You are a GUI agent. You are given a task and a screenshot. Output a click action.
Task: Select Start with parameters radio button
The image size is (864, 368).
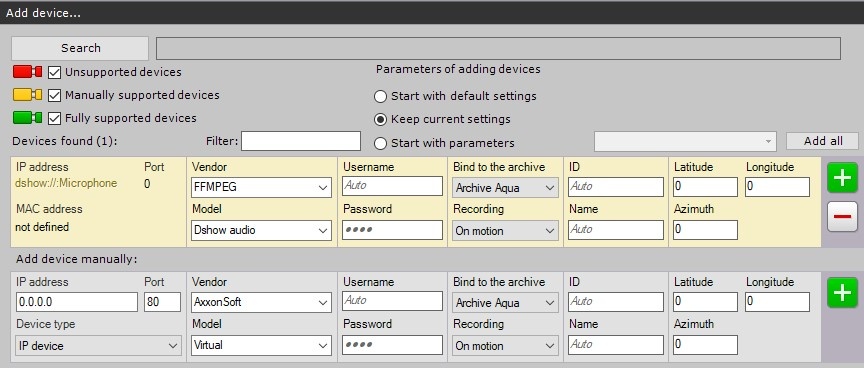380,143
